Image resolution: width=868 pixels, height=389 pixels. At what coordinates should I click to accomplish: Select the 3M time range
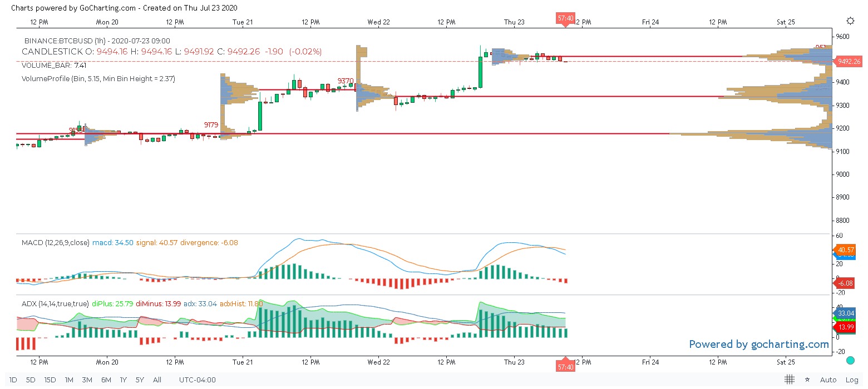(87, 380)
